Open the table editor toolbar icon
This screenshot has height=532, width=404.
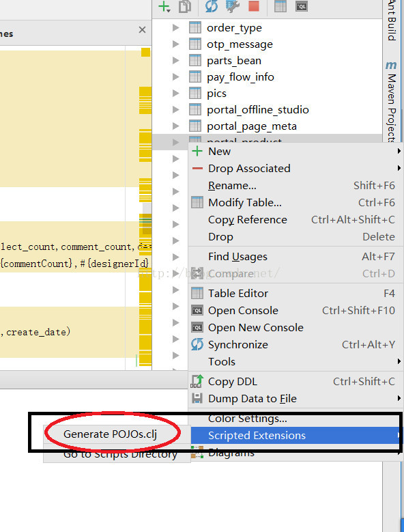click(x=280, y=6)
